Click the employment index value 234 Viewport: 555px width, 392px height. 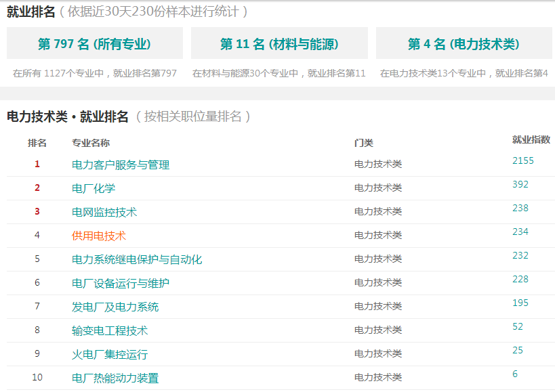click(x=520, y=232)
